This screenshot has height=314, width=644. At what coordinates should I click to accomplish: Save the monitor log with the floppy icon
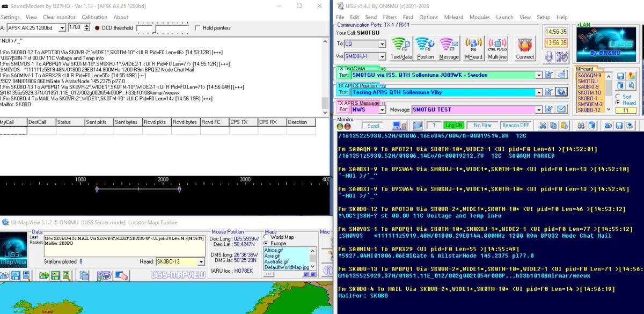(x=619, y=126)
